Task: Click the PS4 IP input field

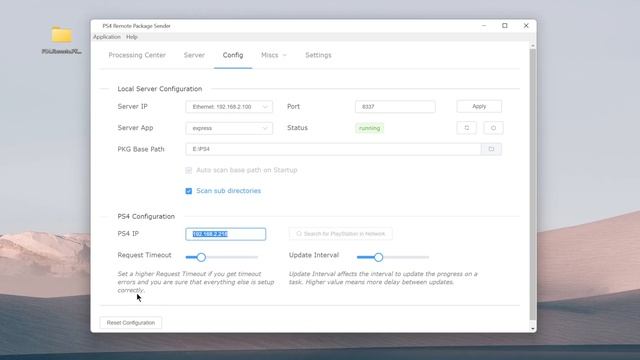Action: (x=226, y=234)
